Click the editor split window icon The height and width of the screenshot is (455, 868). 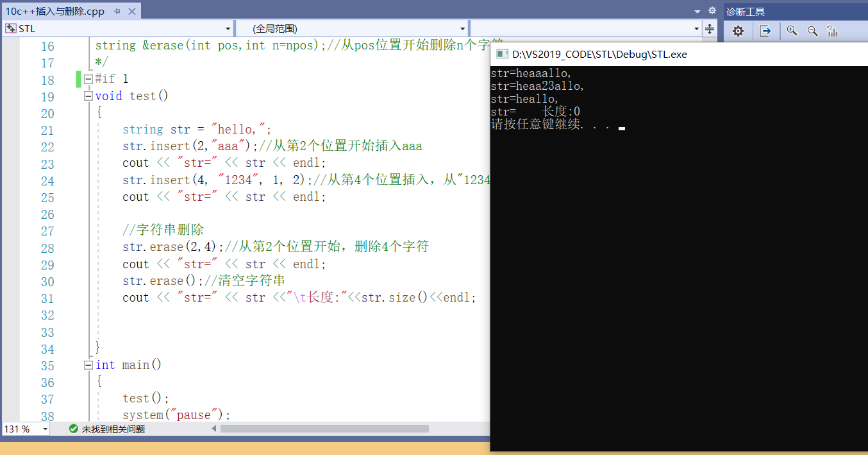(x=710, y=29)
